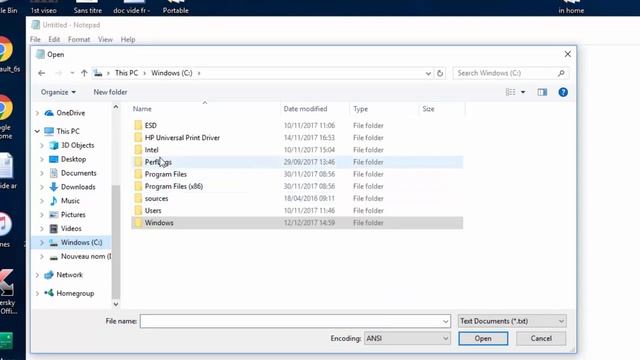Screen dimensions: 640x360
Task: Select the sources folder
Action: point(156,199)
